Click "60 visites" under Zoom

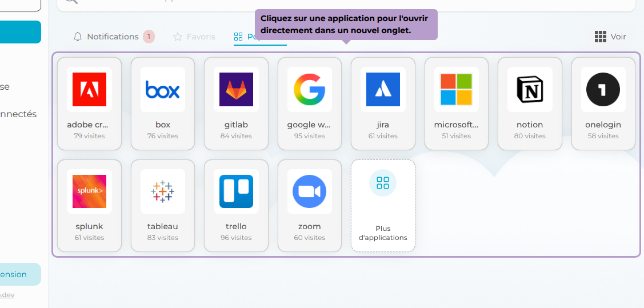tap(309, 238)
